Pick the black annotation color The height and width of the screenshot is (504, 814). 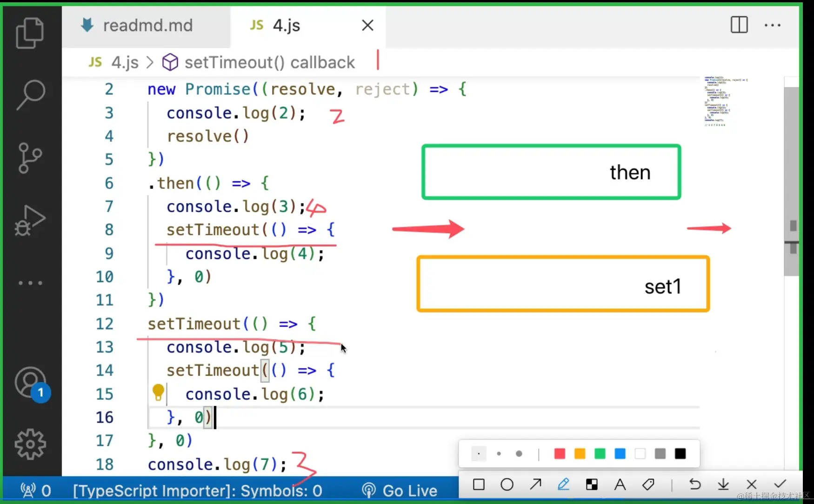pos(681,454)
